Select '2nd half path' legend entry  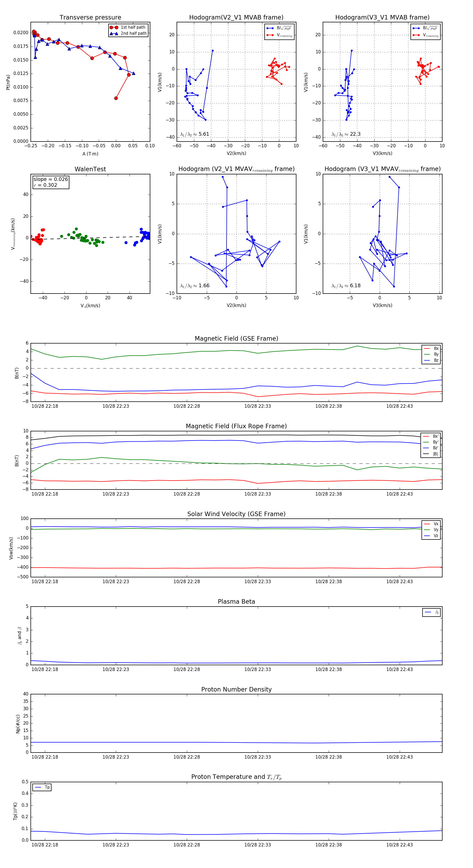coord(128,33)
